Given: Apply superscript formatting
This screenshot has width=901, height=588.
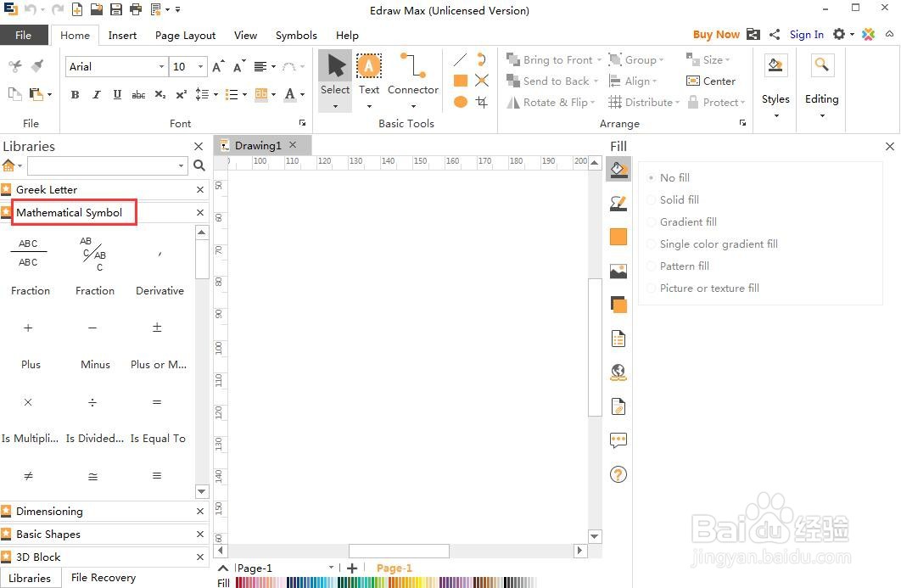Looking at the screenshot, I should click(181, 94).
